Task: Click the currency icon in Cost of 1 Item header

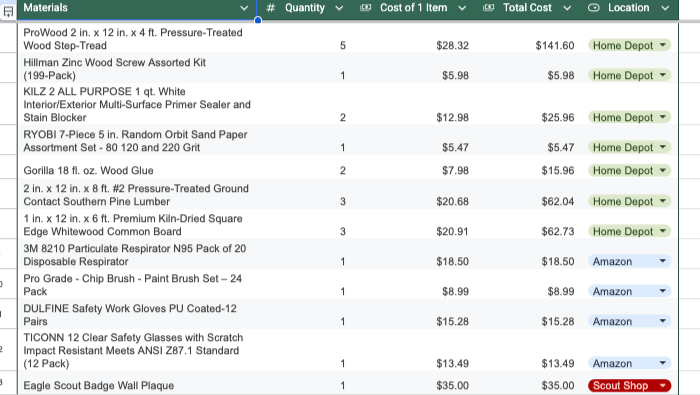Action: point(366,8)
